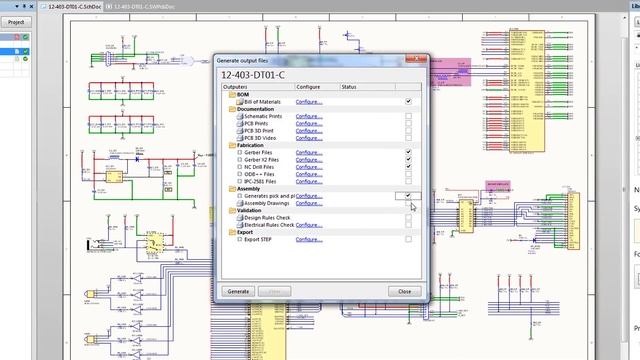This screenshot has height=360, width=640.
Task: Uncheck the Gerber X2 Files checkbox
Action: (408, 160)
